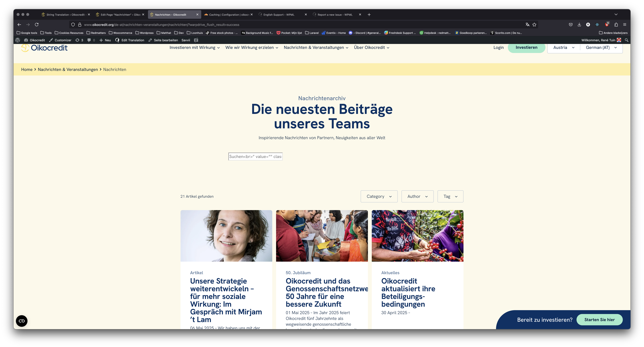Expand Wie wir Wirkung erzielen menu
The width and height of the screenshot is (644, 347).
(252, 47)
